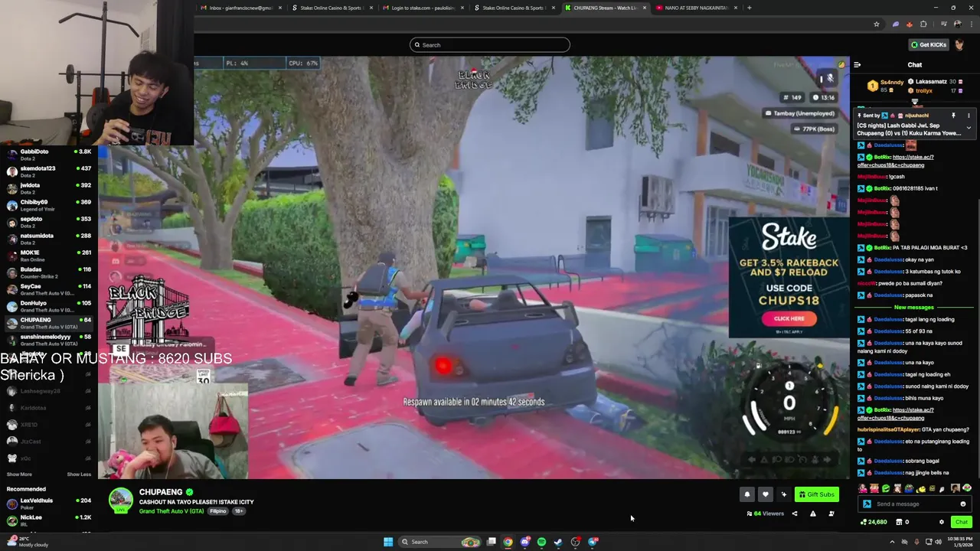This screenshot has width=980, height=551.
Task: Click the user icon right of the report triangle
Action: coord(831,514)
